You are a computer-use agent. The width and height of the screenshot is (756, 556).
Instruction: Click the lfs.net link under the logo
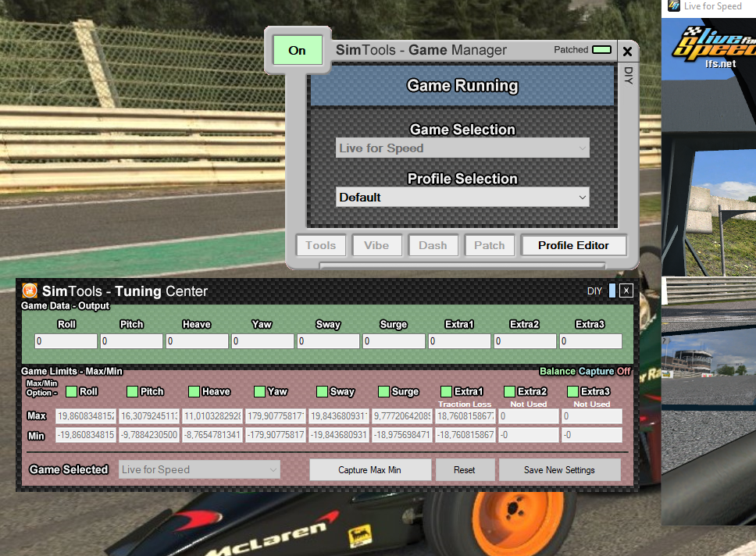pos(721,64)
